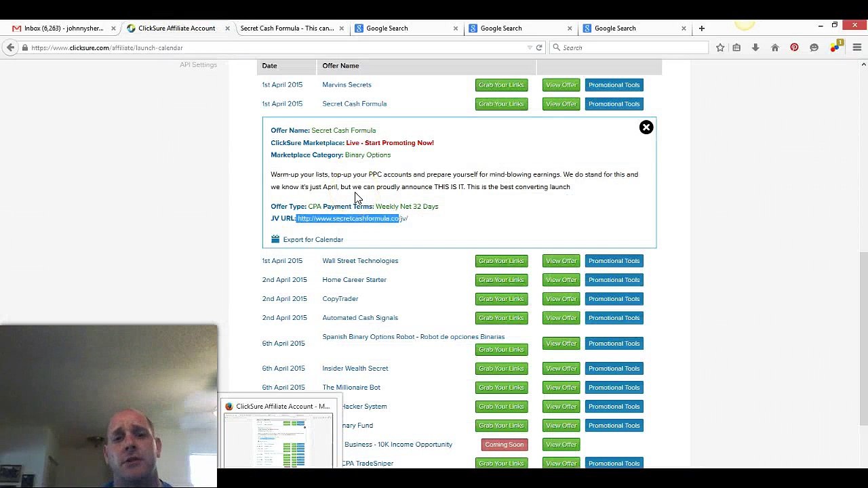This screenshot has width=868, height=488.
Task: View Offer for Marvins Secrets
Action: 561,85
